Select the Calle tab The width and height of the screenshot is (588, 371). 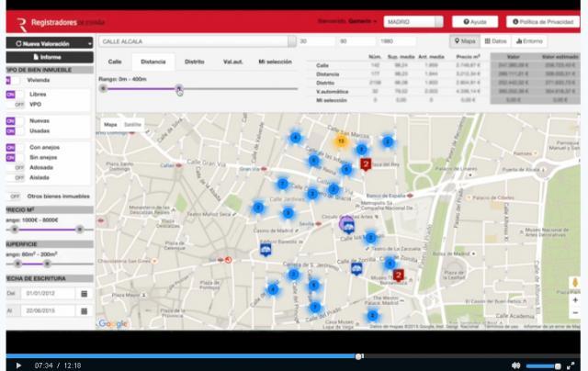tap(115, 62)
